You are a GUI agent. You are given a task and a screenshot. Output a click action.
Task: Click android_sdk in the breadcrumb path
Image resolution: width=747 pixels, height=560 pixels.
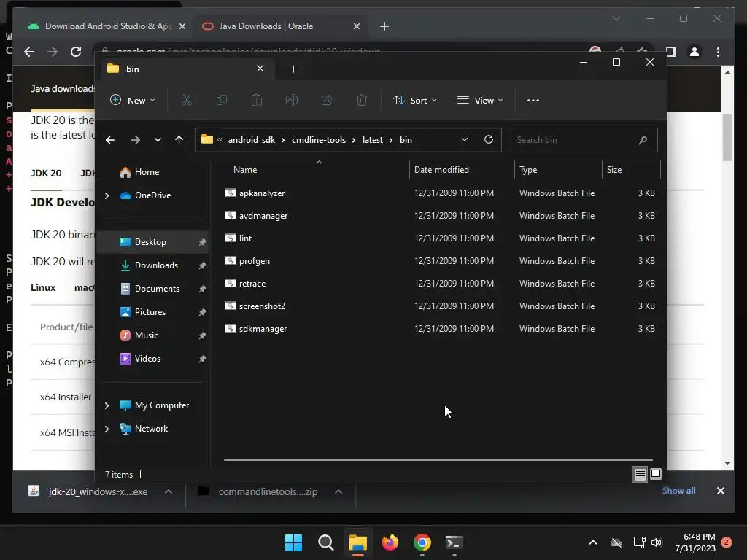tap(252, 140)
